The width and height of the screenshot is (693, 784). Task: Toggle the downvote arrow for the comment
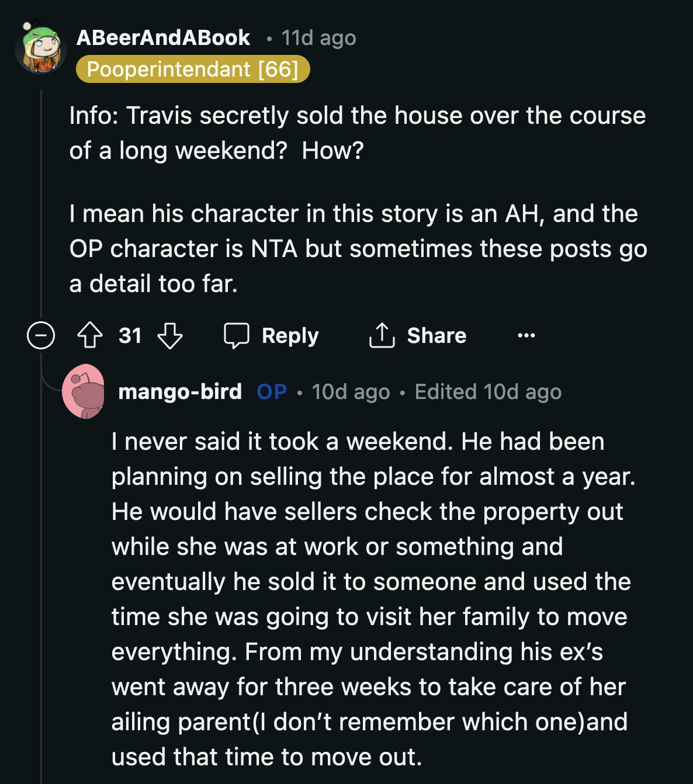click(170, 335)
